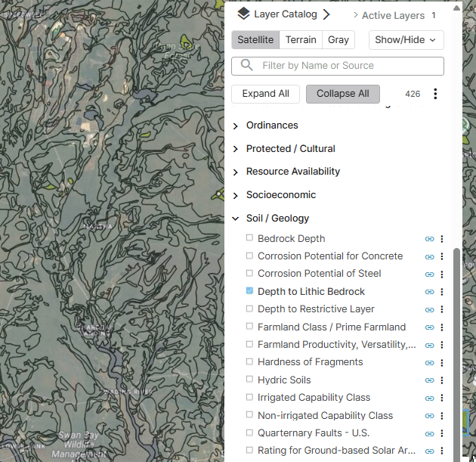This screenshot has height=462, width=476.
Task: Check Corrosion Potential for Concrete layer
Action: point(249,256)
